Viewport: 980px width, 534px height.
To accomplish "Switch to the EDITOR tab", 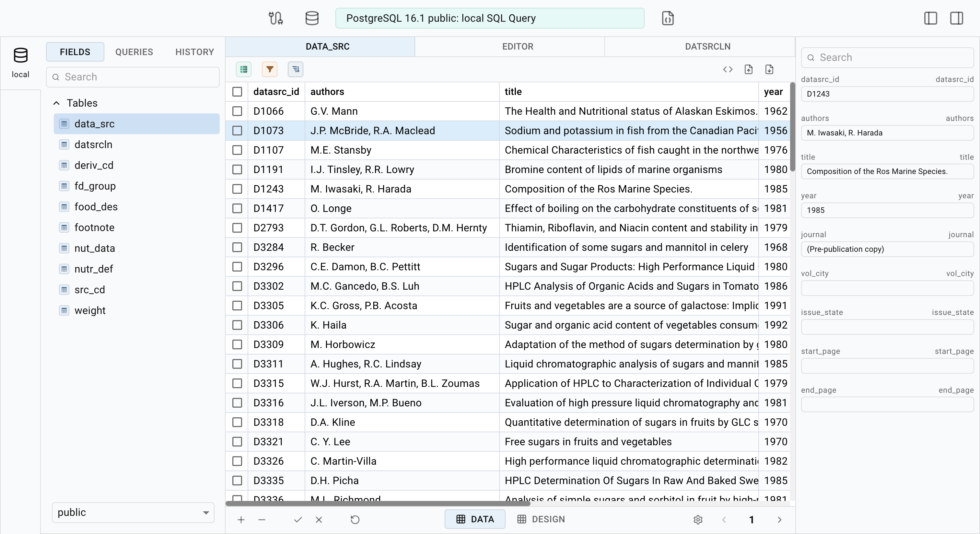I will click(518, 46).
